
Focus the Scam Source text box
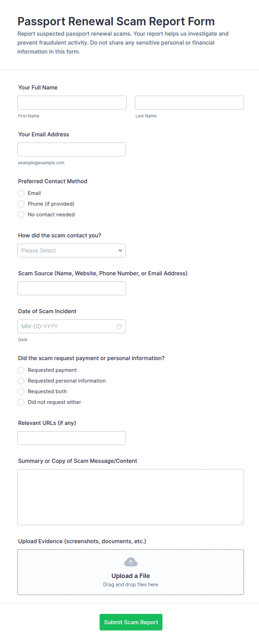[x=72, y=288]
